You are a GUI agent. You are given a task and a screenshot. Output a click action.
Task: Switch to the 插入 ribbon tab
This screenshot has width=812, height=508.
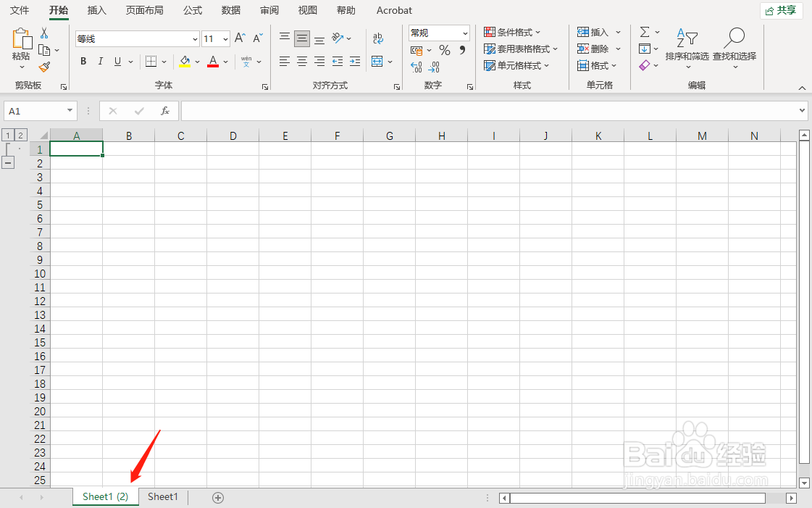click(x=97, y=10)
